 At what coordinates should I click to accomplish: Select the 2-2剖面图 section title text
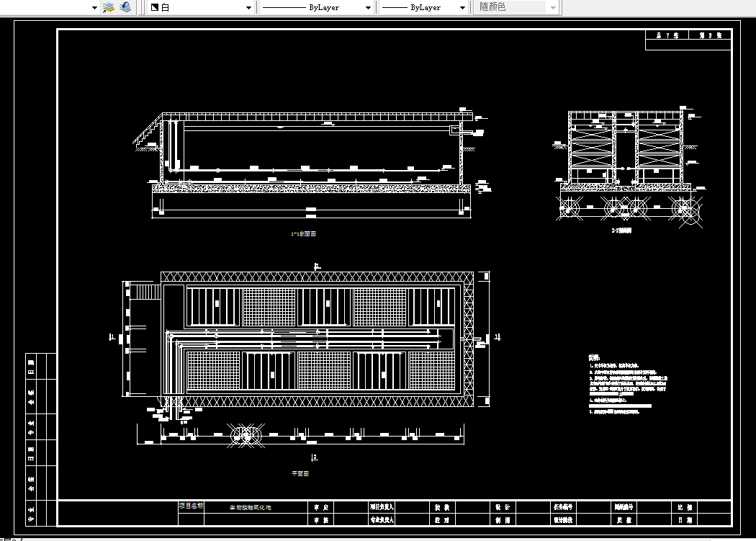[621, 231]
